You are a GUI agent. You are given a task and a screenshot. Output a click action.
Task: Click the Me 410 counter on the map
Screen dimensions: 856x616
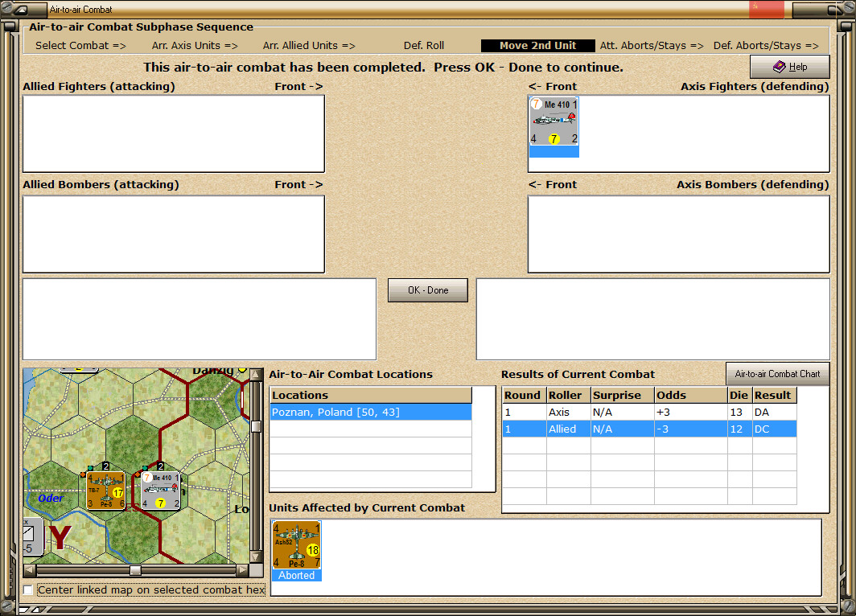pos(161,490)
